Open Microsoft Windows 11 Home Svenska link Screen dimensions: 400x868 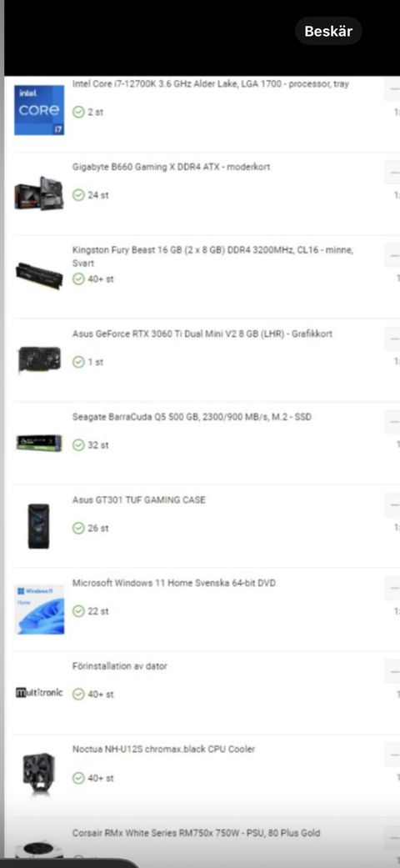pyautogui.click(x=173, y=583)
